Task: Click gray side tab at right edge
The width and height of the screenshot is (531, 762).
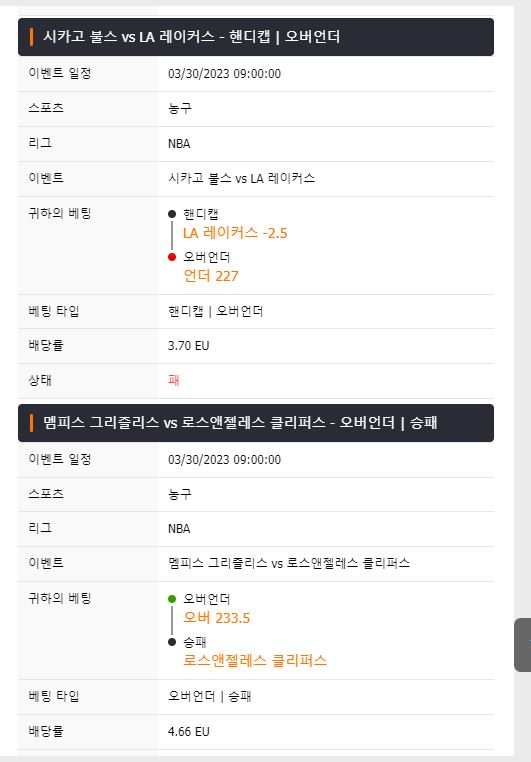Action: 523,645
